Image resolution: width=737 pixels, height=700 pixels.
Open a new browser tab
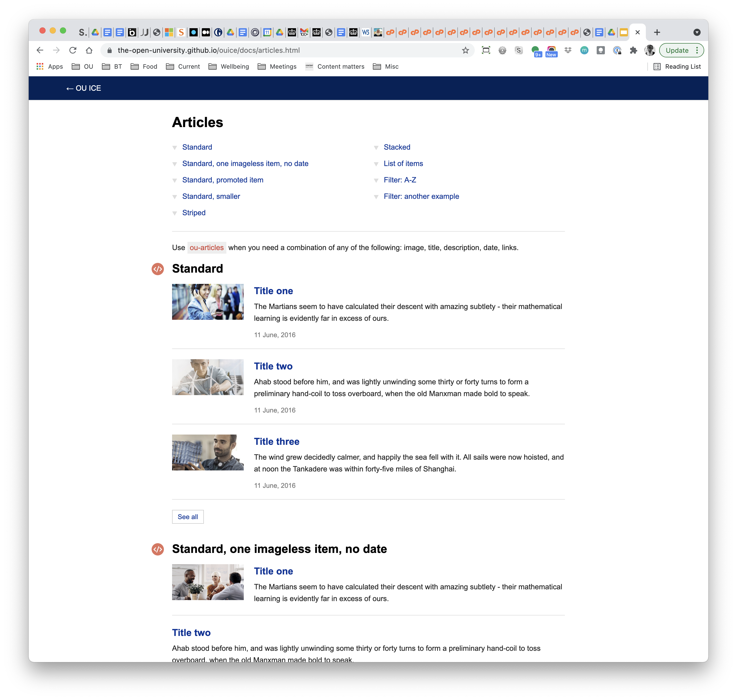pos(657,33)
